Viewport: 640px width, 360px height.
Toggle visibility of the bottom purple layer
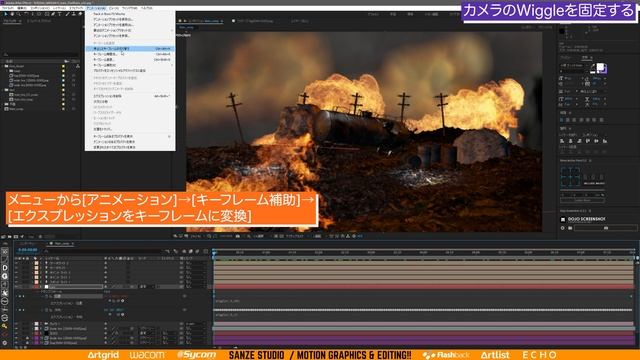[17, 343]
